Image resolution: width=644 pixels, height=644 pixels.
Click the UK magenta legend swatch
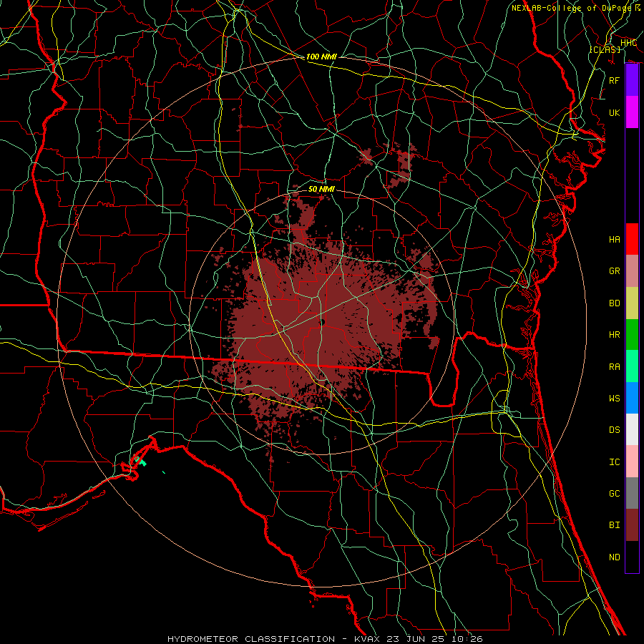(x=632, y=112)
